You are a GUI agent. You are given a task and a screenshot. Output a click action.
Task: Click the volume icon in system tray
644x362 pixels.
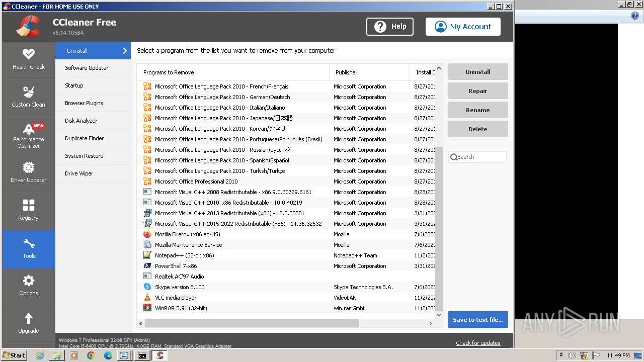pyautogui.click(x=572, y=355)
